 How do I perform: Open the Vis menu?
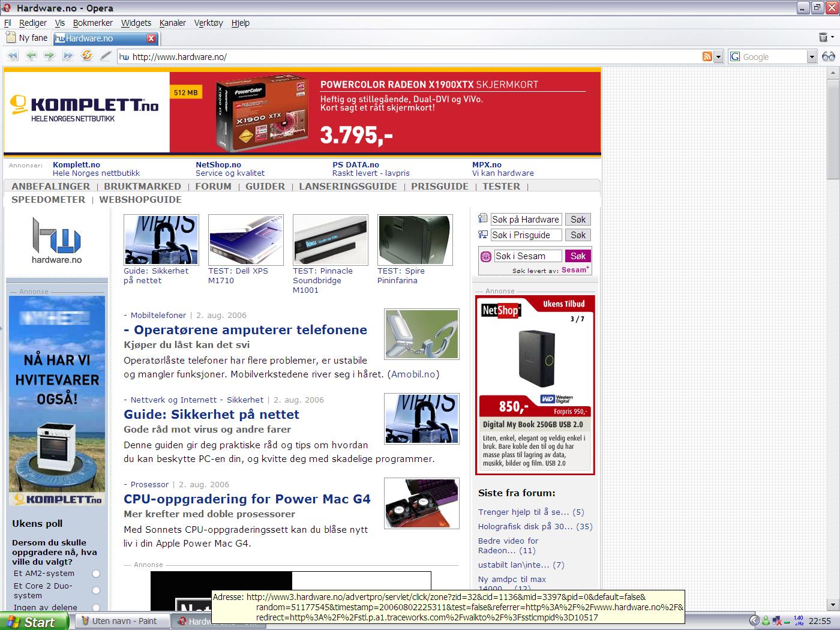[x=60, y=23]
